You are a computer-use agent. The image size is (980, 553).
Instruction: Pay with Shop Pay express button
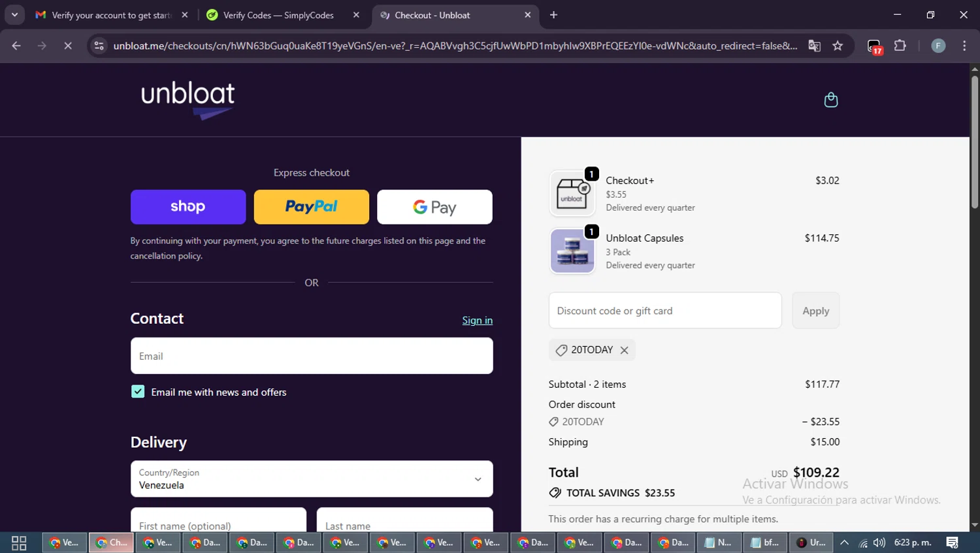188,207
